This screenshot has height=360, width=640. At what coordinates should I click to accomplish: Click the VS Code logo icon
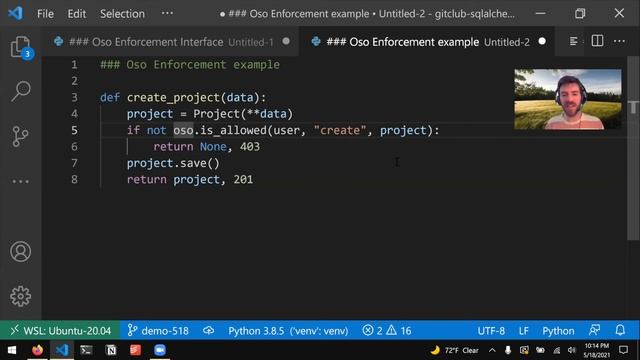16,13
